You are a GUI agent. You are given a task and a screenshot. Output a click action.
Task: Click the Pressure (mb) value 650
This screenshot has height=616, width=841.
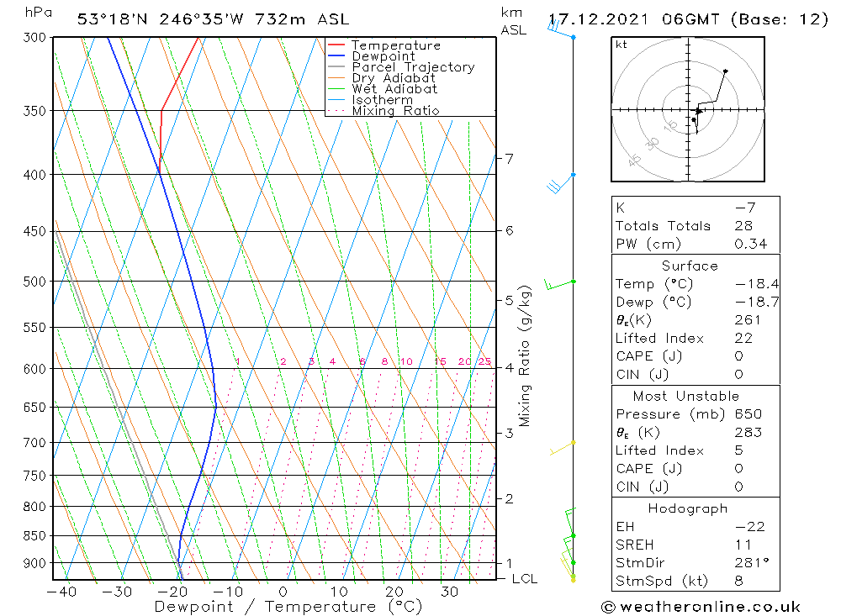(748, 414)
